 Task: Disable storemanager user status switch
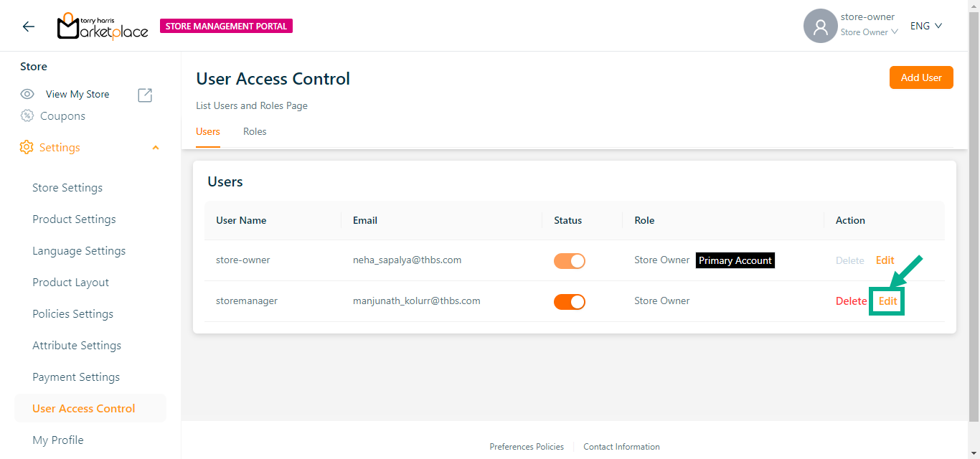pos(569,302)
